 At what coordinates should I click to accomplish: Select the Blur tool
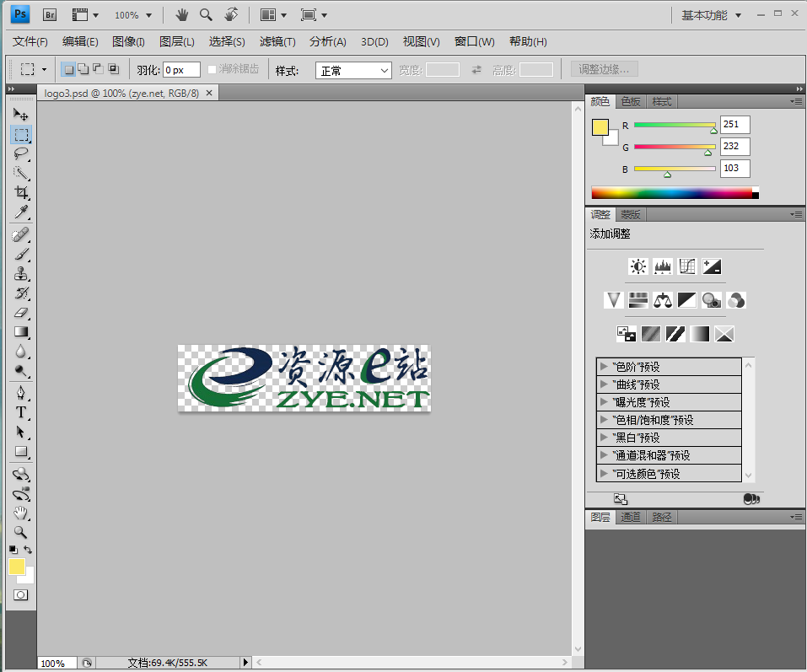coord(20,352)
